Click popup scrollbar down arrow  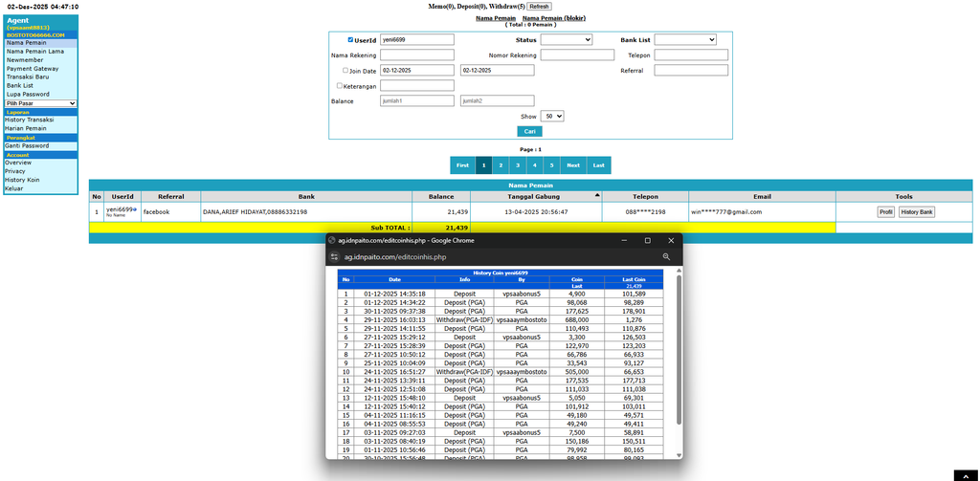coord(679,456)
